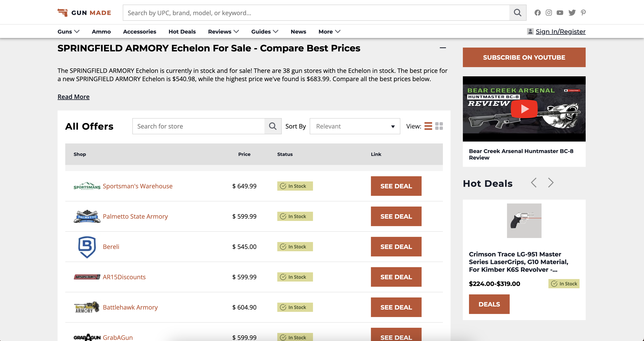Screen dimensions: 644x341
Task: Open AR15Discounts shop link
Action: (124, 277)
